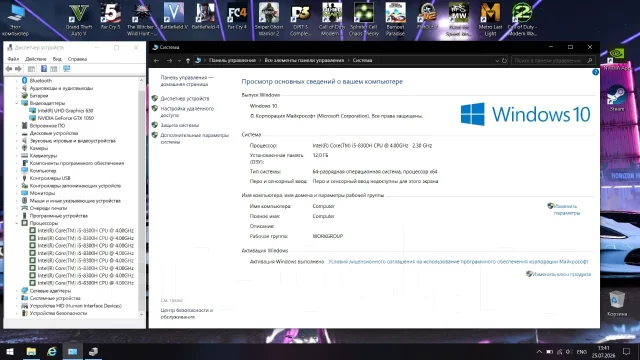Open Защита системы link
The width and height of the screenshot is (640, 360).
pos(180,125)
